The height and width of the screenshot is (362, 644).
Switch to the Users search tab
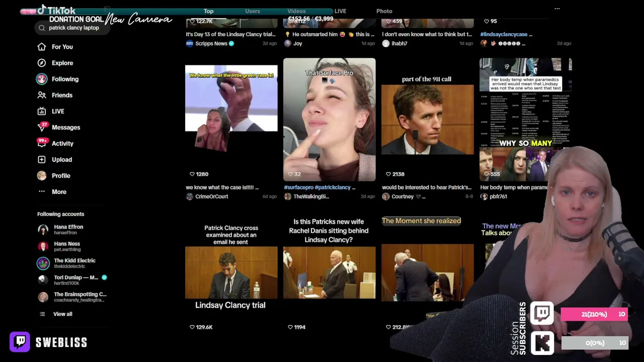tap(253, 11)
